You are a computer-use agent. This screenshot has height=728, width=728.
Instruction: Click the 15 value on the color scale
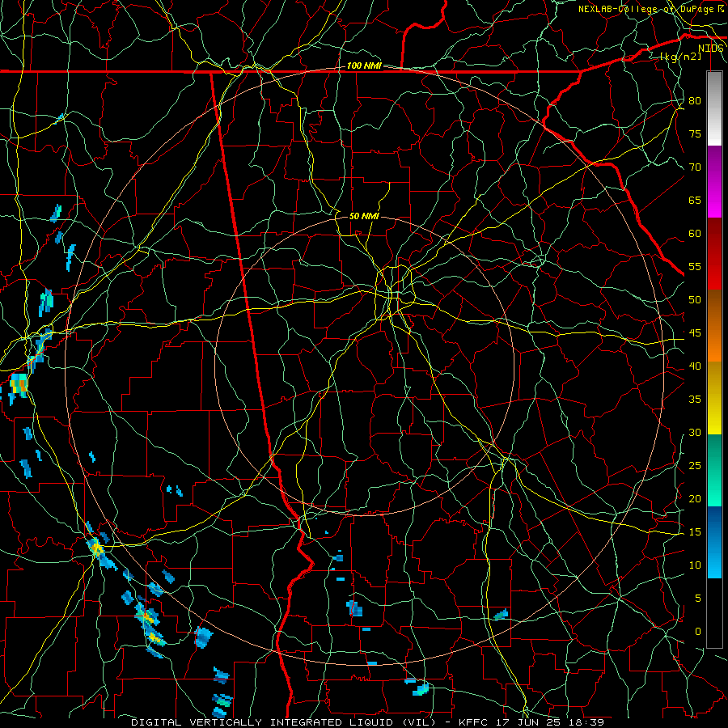[x=695, y=532]
